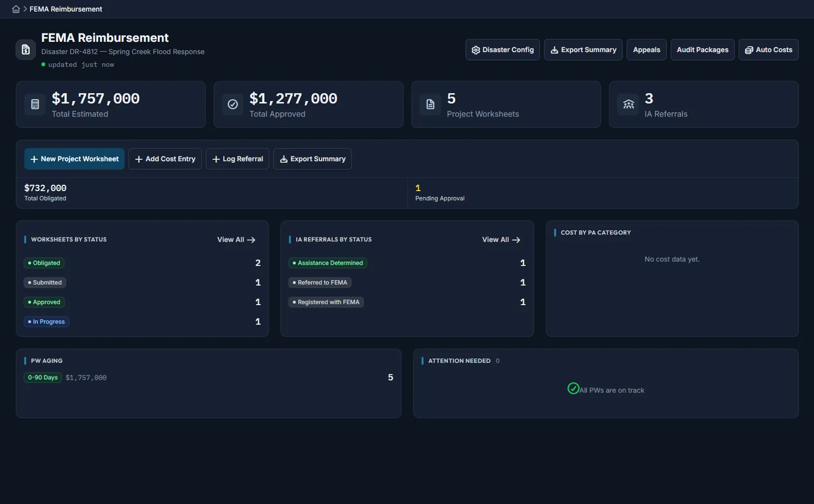814x504 pixels.
Task: Open Audit Packages
Action: coord(702,50)
